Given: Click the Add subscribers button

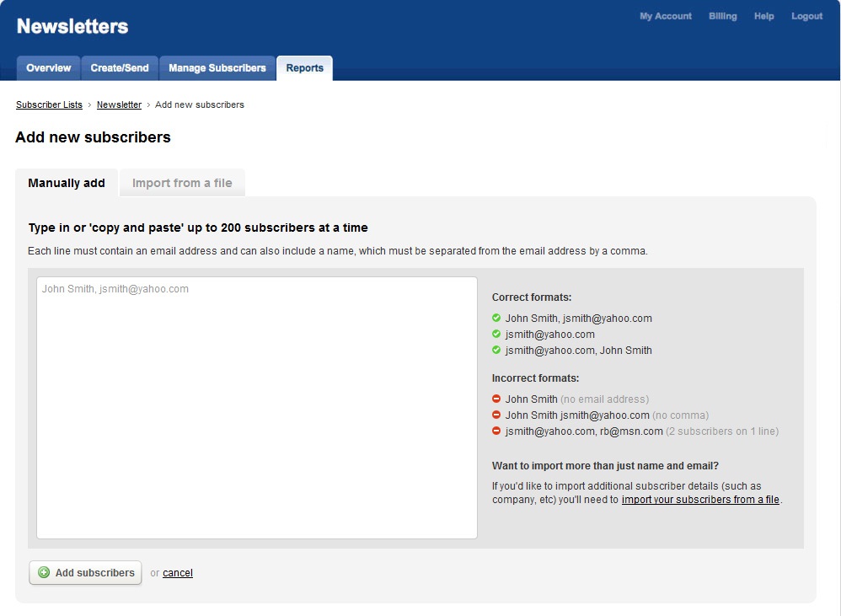Looking at the screenshot, I should pyautogui.click(x=85, y=572).
